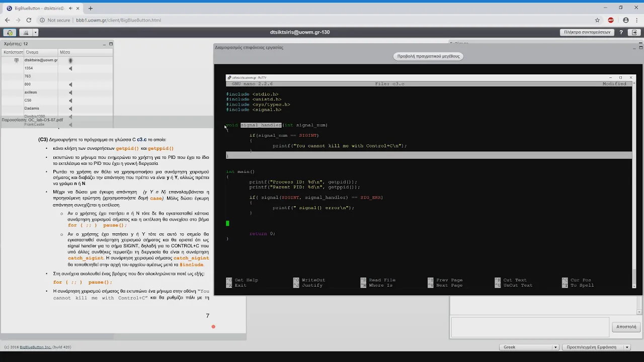Click the Not secure site info label
644x362 pixels.
[54, 20]
